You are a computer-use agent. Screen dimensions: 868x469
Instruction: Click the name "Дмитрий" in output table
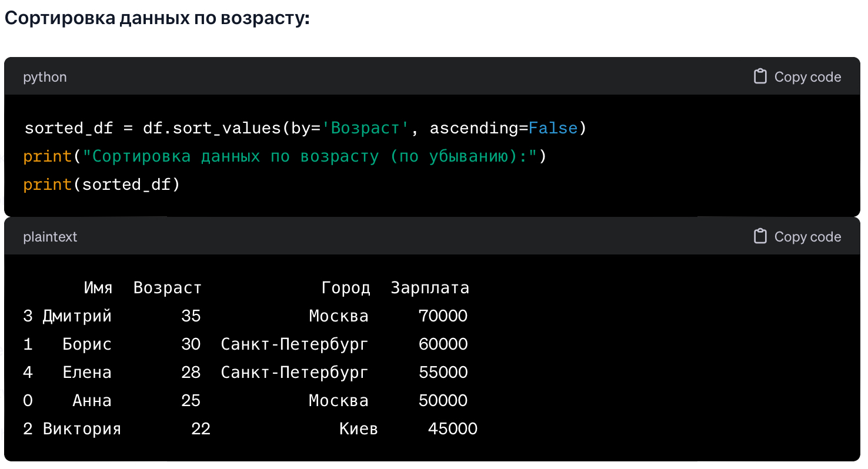coord(77,316)
